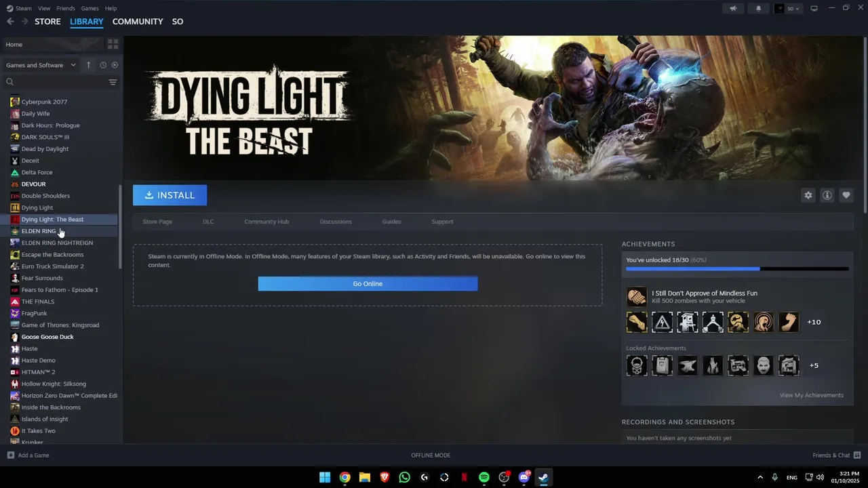Select It Takes Two
Screen dimensions: 868x488
38,431
